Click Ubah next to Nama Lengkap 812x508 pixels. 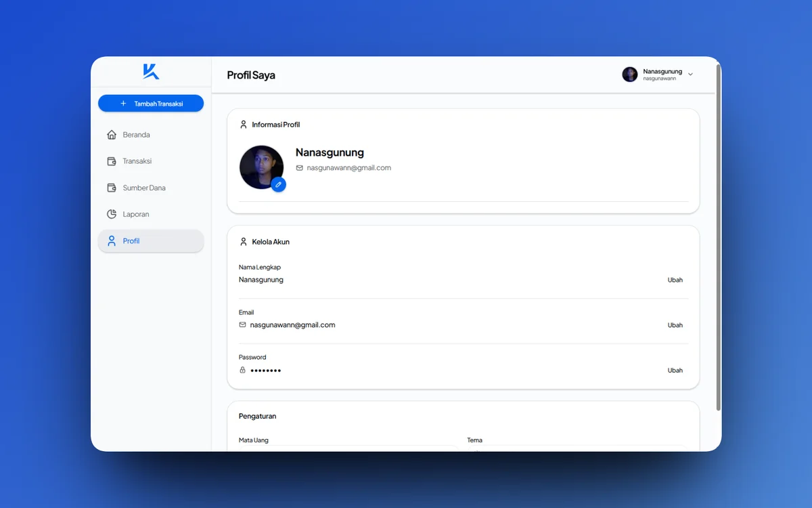click(675, 280)
